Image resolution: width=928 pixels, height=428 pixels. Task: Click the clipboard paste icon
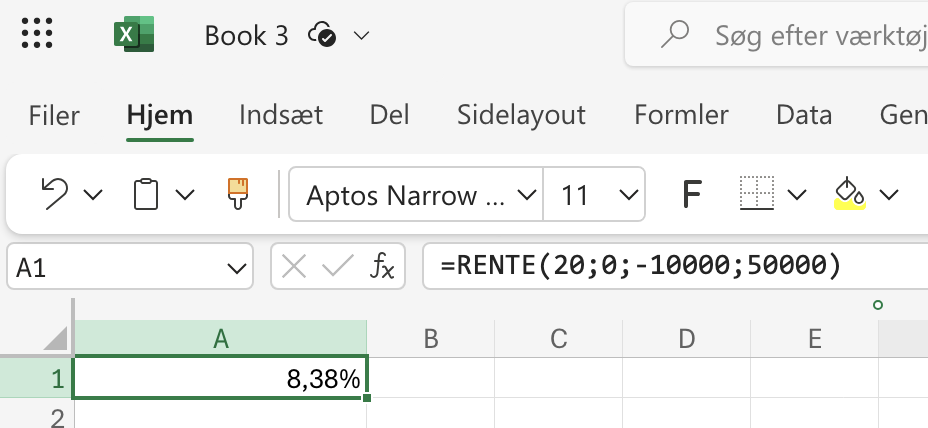[x=147, y=193]
